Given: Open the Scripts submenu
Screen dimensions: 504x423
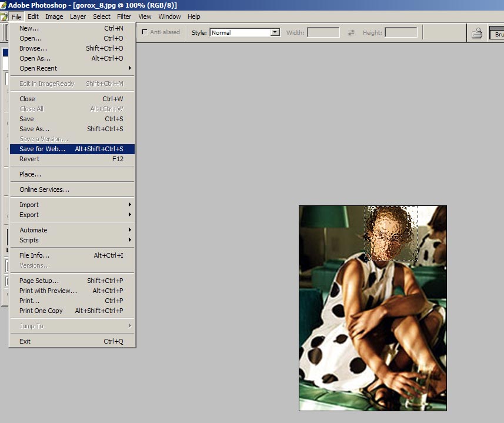Looking at the screenshot, I should [x=72, y=240].
